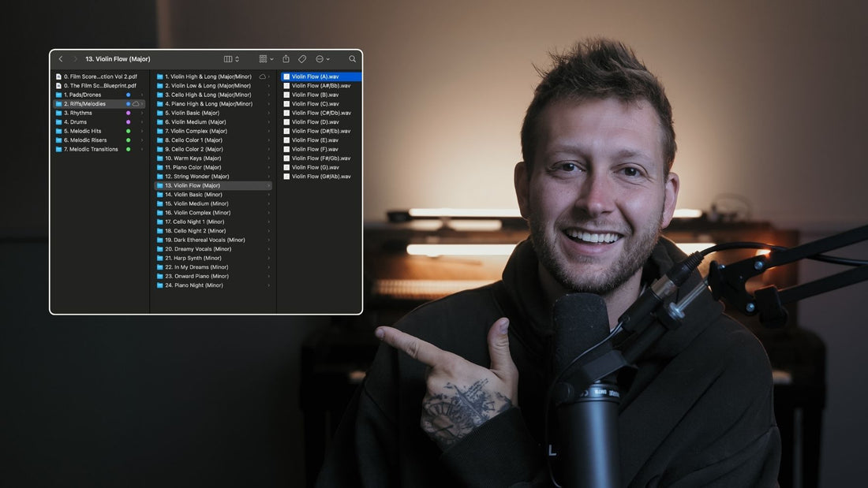This screenshot has width=868, height=488.
Task: Click the Tag icon in Finder toolbar
Action: (302, 58)
